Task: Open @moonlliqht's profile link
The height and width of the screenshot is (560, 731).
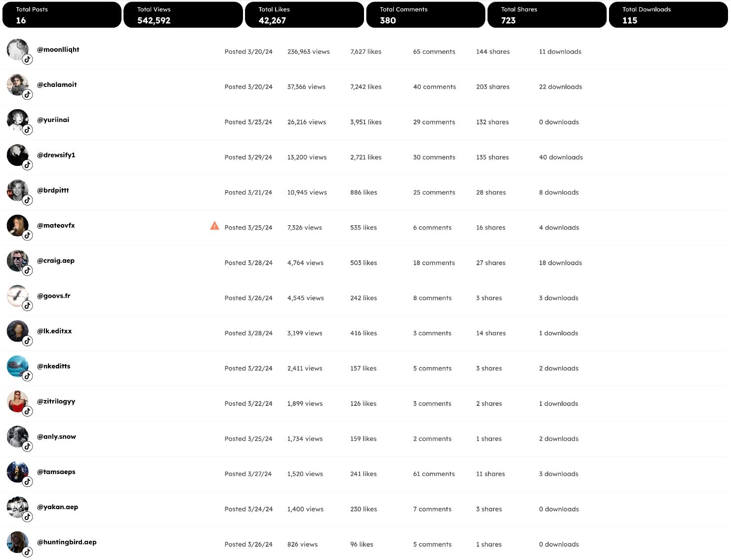Action: pos(58,49)
